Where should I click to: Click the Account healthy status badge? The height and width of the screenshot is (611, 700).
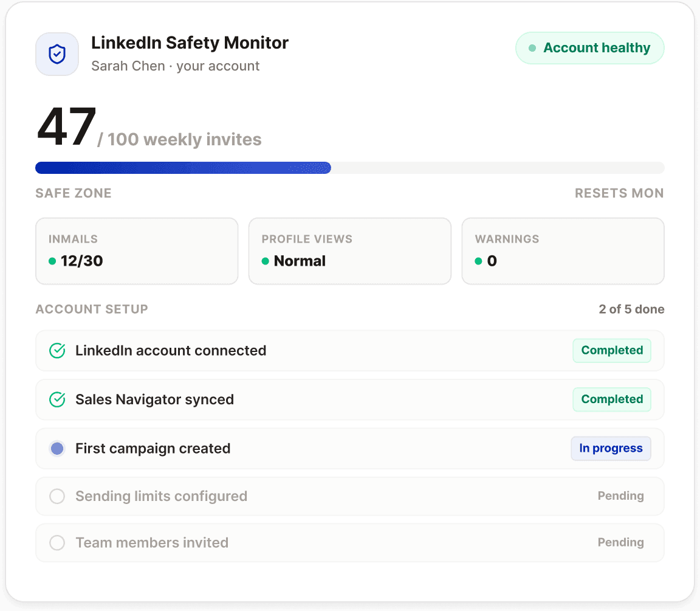(x=590, y=48)
